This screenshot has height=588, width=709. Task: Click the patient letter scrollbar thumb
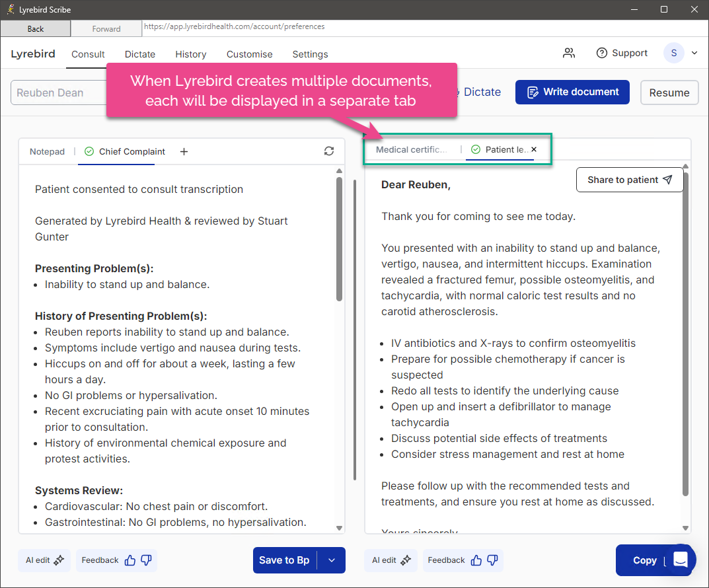click(x=685, y=334)
